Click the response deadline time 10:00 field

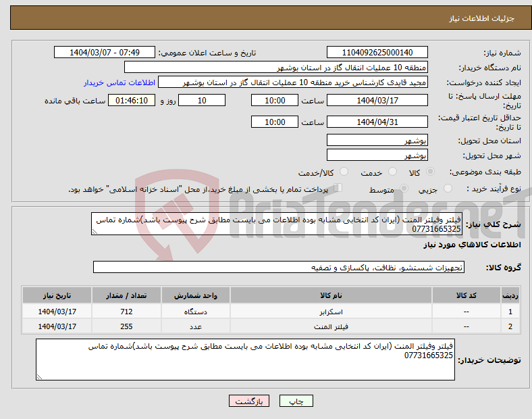(275, 100)
